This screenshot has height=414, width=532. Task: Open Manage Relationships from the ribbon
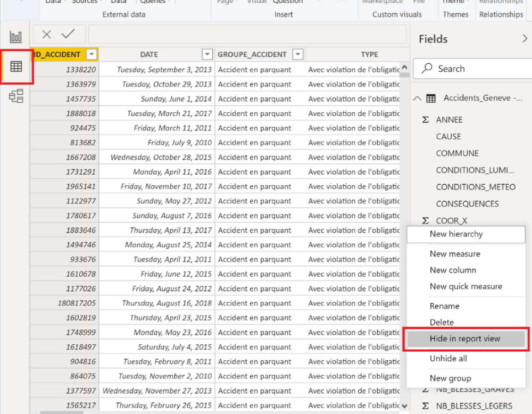(x=501, y=3)
